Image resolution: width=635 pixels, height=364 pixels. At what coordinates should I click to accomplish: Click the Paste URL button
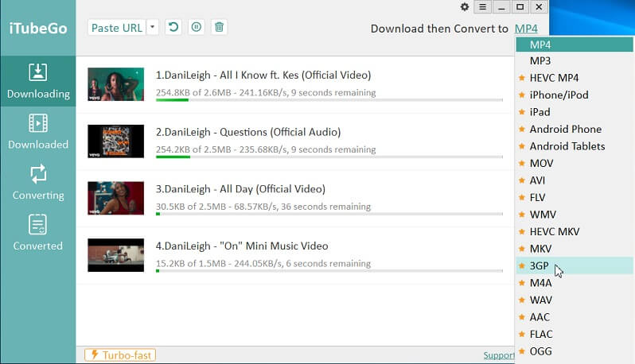(x=117, y=28)
